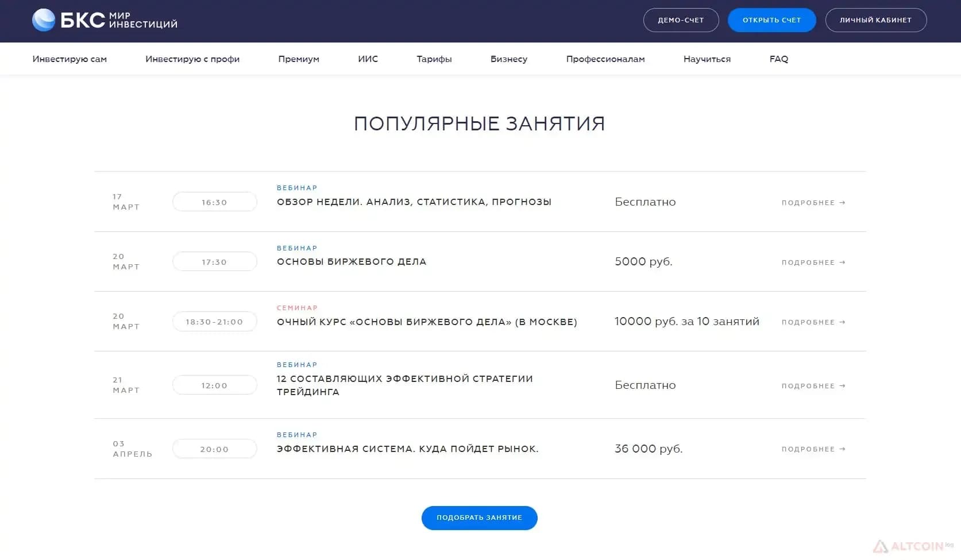
Task: Open Инвестирую сам menu item
Action: point(70,59)
